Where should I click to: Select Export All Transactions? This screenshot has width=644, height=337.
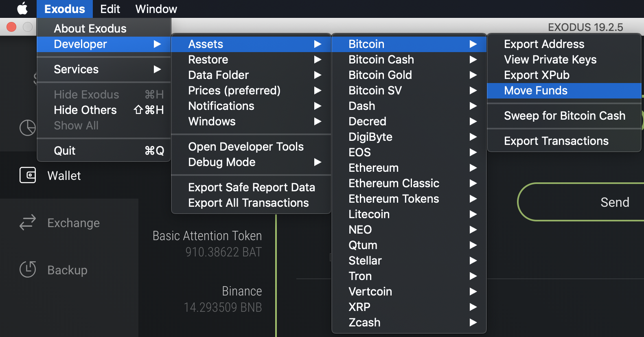251,203
